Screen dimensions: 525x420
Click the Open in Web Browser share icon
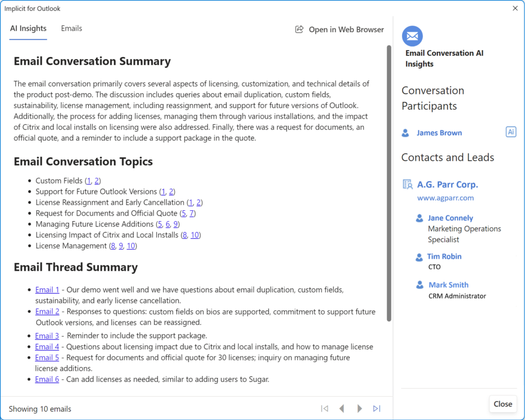point(299,30)
